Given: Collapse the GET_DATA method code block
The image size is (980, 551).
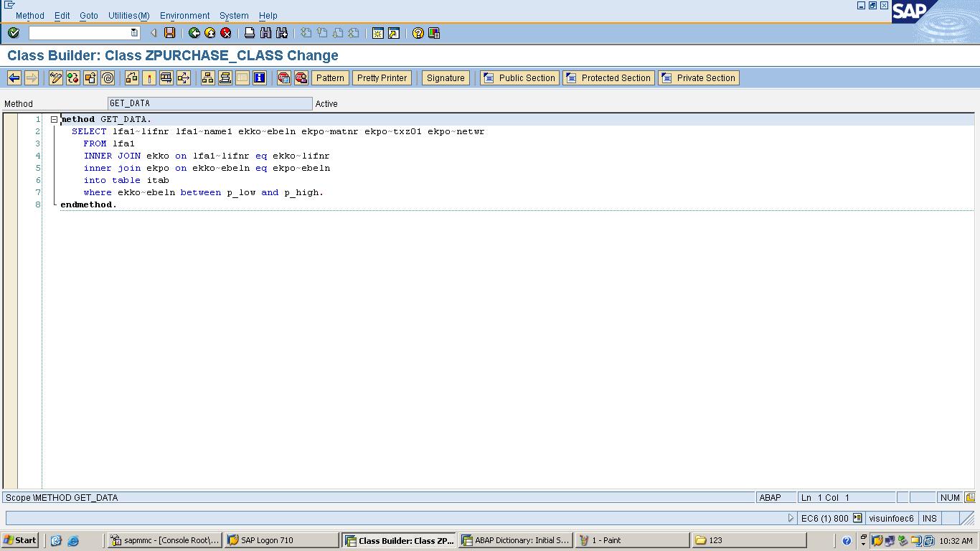Looking at the screenshot, I should click(54, 119).
